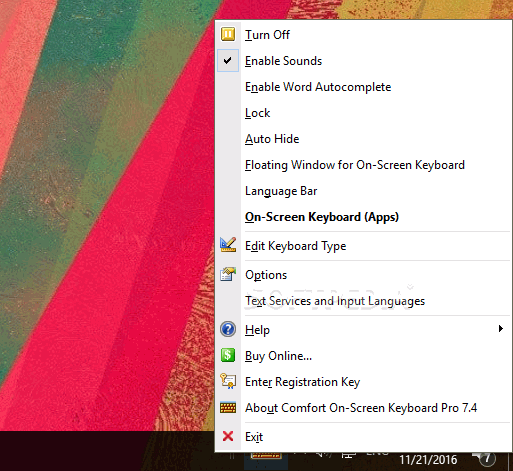The image size is (513, 471).
Task: Click the red X Exit icon
Action: coord(228,436)
